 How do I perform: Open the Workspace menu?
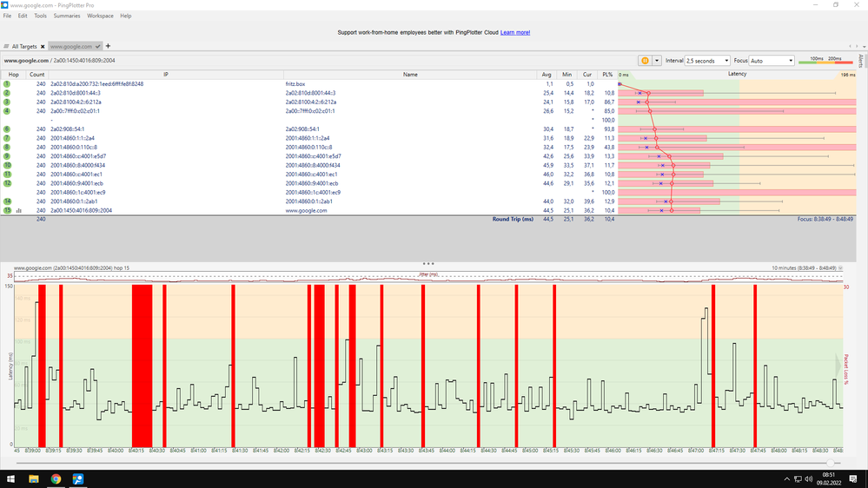100,16
